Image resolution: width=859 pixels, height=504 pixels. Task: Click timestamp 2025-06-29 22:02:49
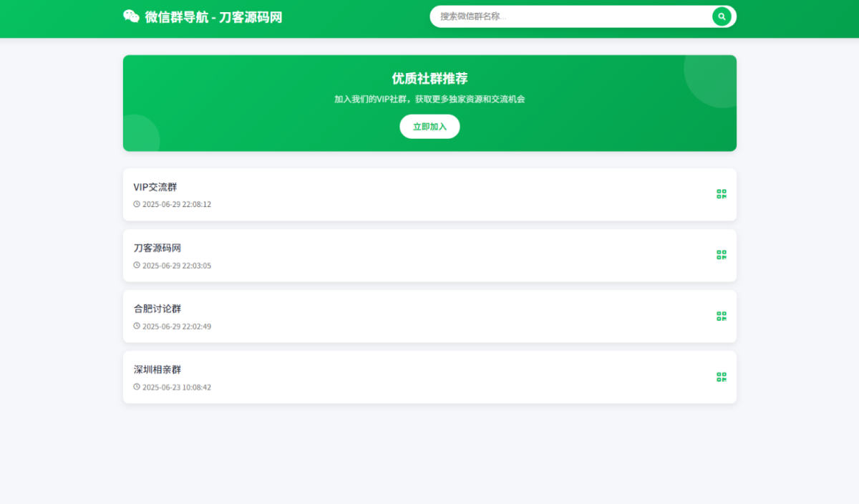[177, 326]
